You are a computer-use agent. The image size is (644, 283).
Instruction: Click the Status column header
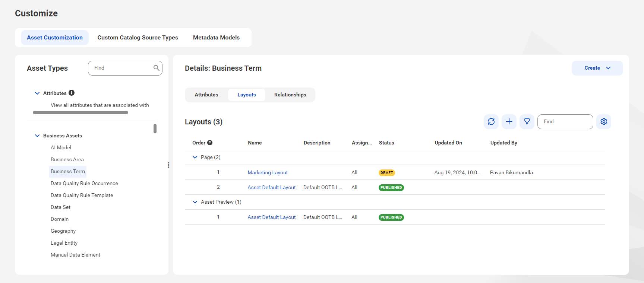[x=386, y=143]
